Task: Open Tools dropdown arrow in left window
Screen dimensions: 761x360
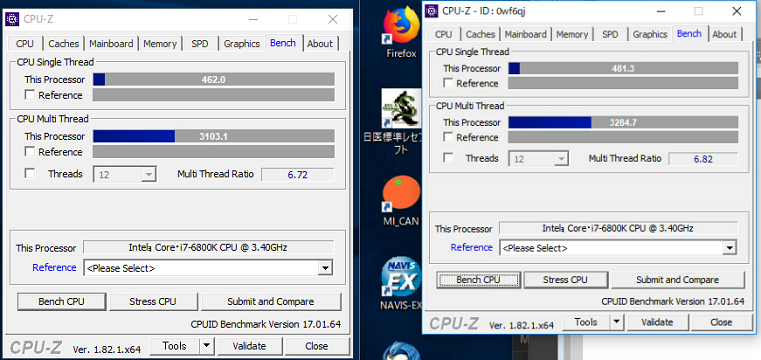Action: click(207, 346)
